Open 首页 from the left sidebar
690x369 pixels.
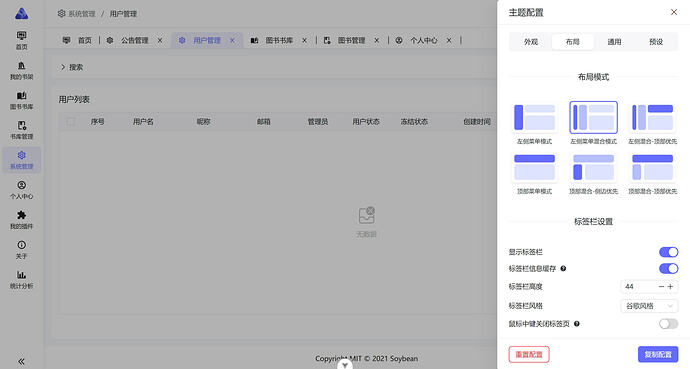pyautogui.click(x=22, y=40)
